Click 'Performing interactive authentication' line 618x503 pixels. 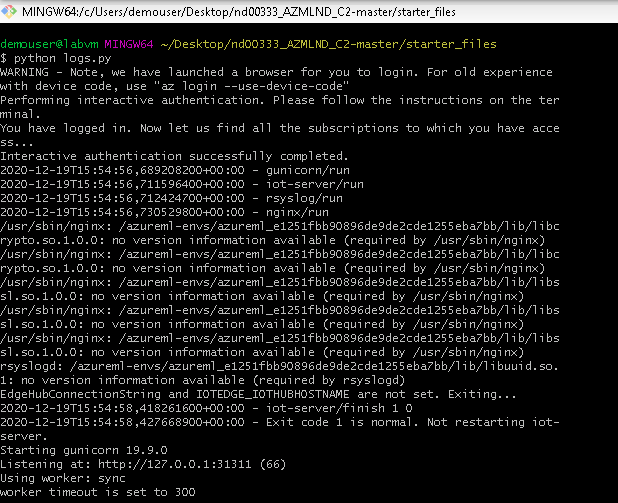[x=279, y=100]
